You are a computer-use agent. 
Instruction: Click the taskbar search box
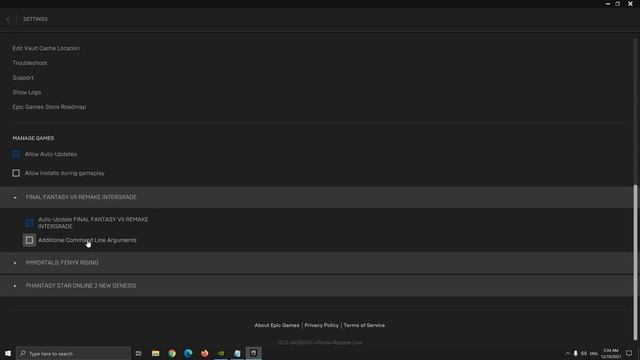[x=73, y=353]
